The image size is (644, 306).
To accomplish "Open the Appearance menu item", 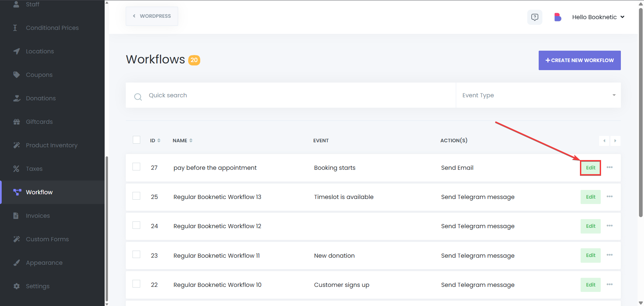I will tap(52, 263).
